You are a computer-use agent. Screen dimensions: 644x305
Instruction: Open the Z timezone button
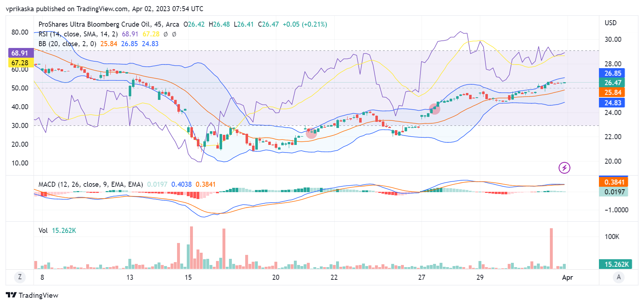point(20,277)
